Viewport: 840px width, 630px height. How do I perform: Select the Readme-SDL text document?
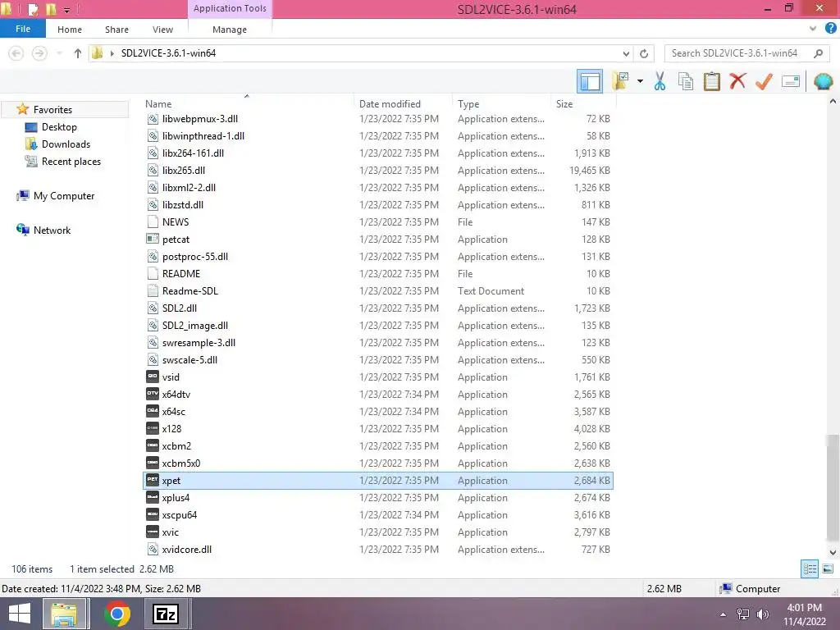pos(378,291)
